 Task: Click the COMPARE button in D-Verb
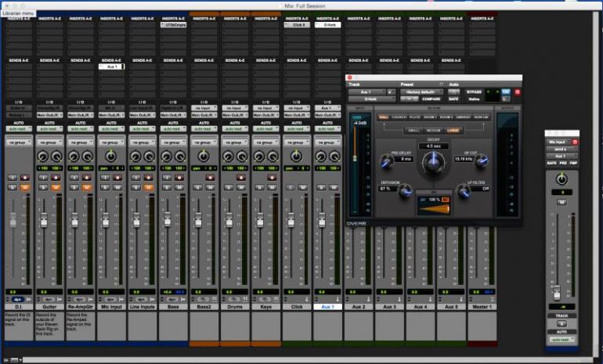[x=431, y=99]
